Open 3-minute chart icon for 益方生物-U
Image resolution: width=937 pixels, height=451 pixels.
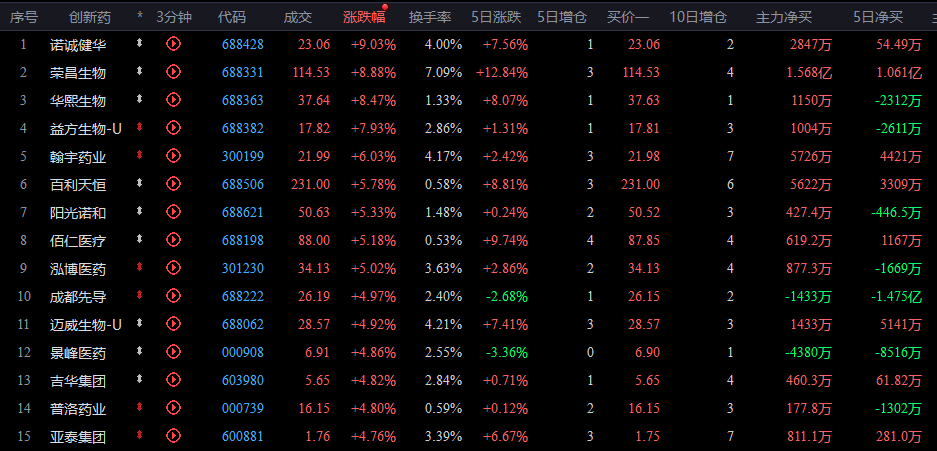coord(173,127)
